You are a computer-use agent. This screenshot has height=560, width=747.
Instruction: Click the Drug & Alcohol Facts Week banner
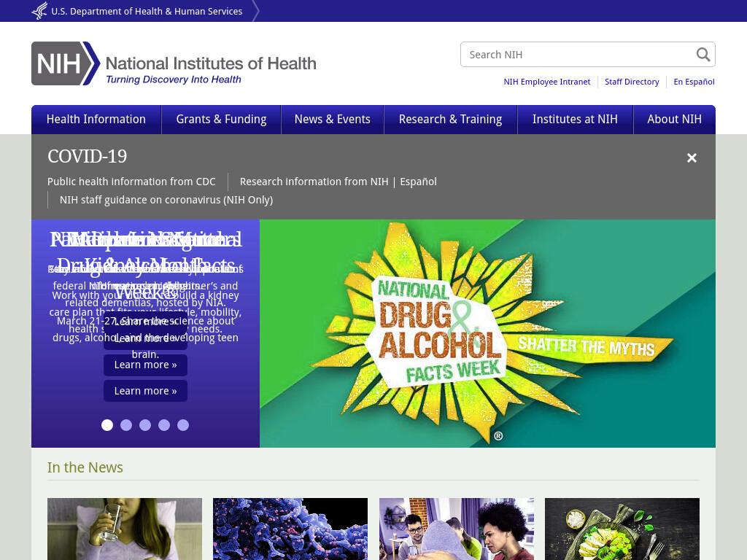487,333
